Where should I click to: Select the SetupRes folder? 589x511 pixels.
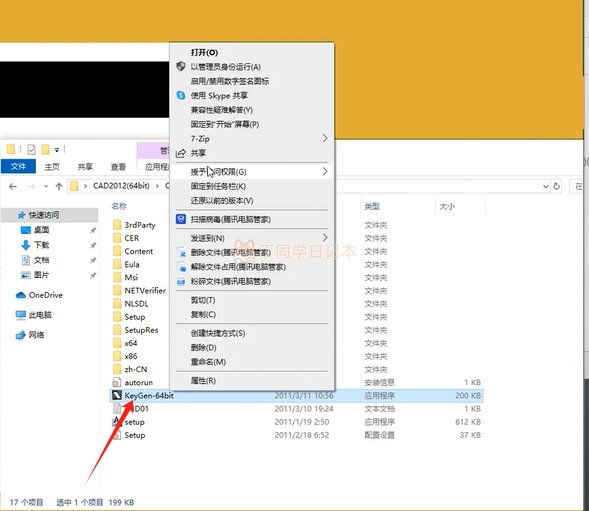tap(141, 330)
